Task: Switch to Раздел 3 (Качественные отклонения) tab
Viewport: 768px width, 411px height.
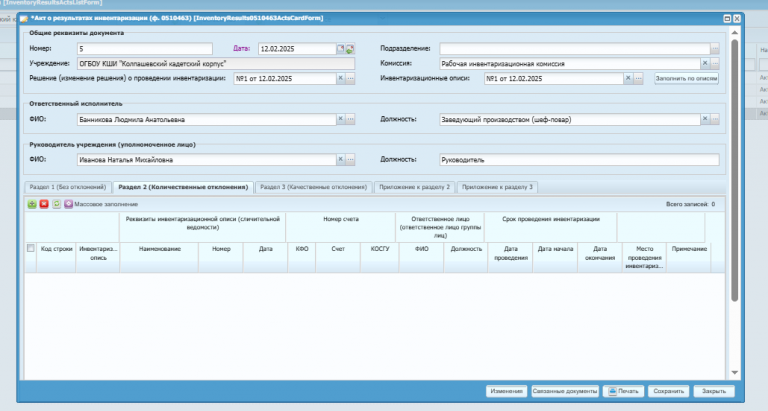Action: 313,187
